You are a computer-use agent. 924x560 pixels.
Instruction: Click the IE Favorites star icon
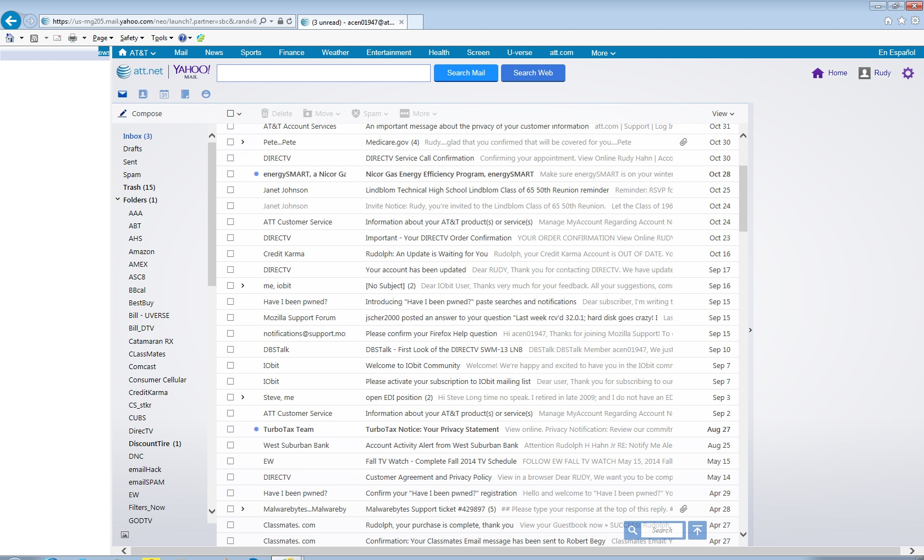[x=901, y=21]
